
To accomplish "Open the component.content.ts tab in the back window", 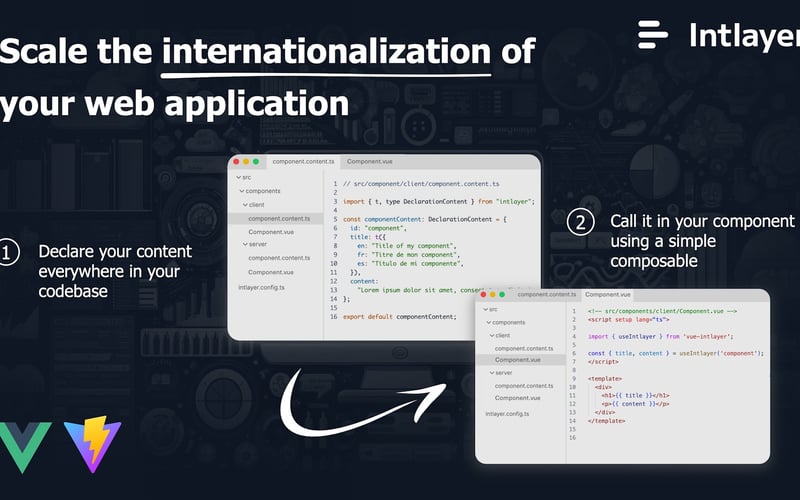I will click(303, 162).
